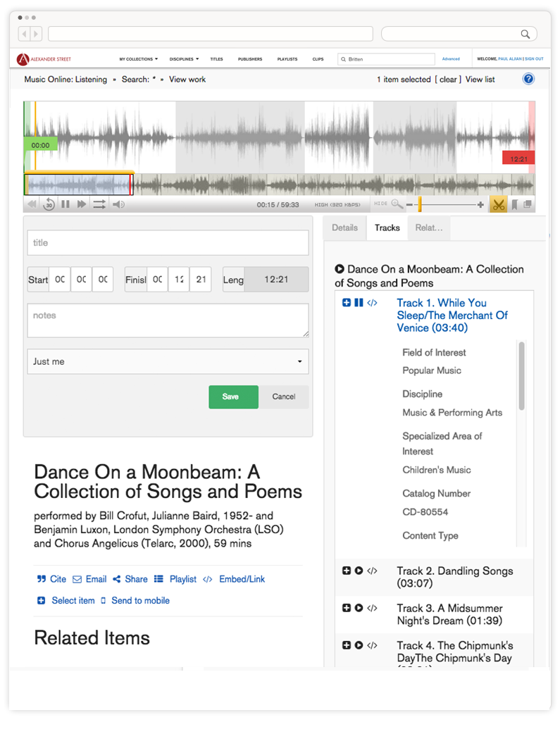
Task: Open the My Collections dropdown menu
Action: click(138, 59)
